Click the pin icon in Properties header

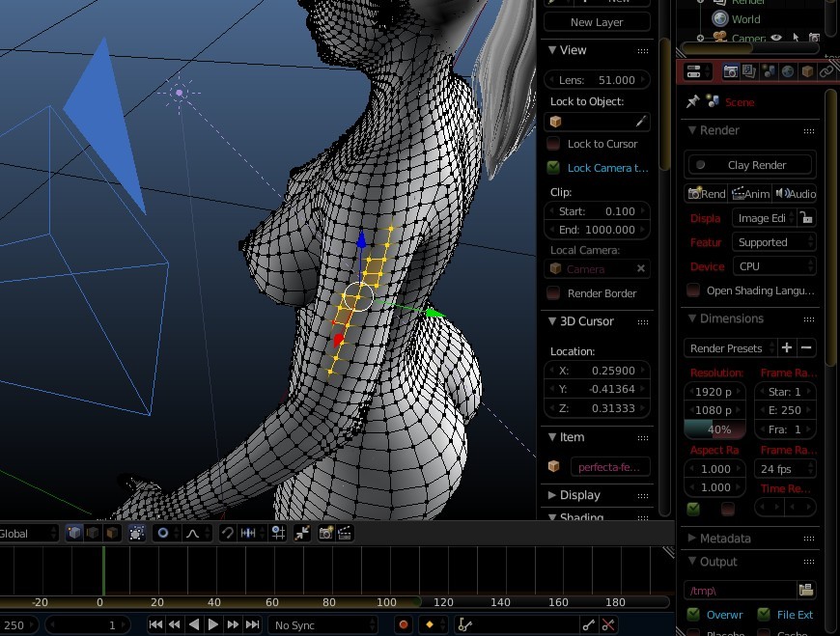coord(691,101)
